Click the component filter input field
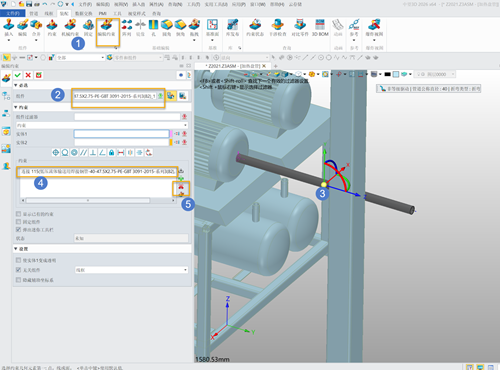 pos(127,117)
